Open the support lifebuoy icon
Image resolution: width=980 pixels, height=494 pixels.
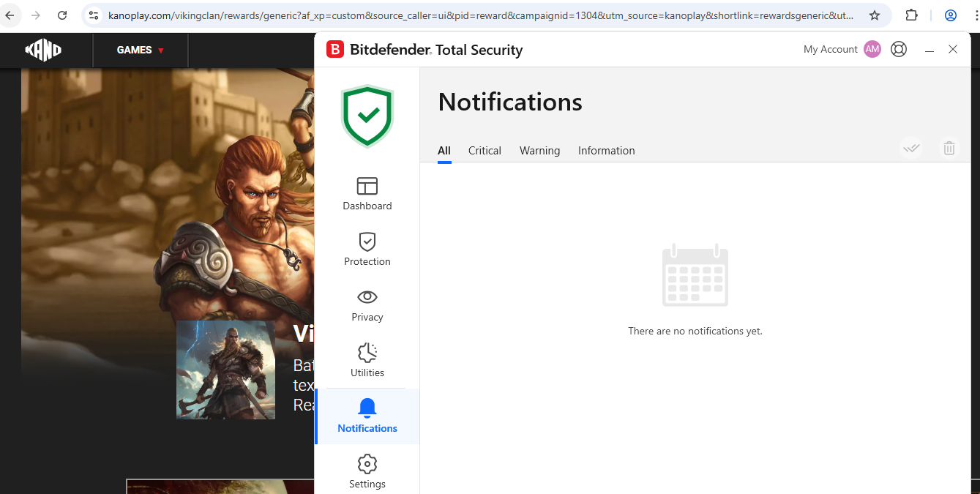pyautogui.click(x=899, y=49)
